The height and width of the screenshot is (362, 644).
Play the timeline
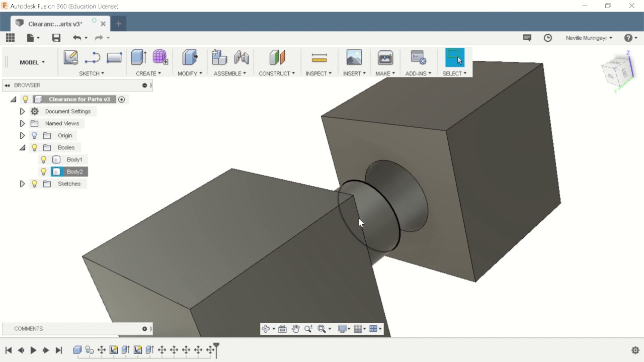click(33, 350)
